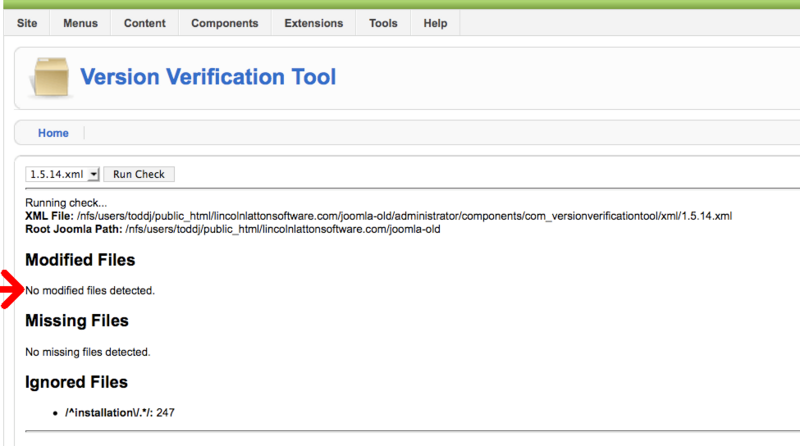Image resolution: width=800 pixels, height=446 pixels.
Task: Click the installation ignored pattern entry 247
Action: 119,412
